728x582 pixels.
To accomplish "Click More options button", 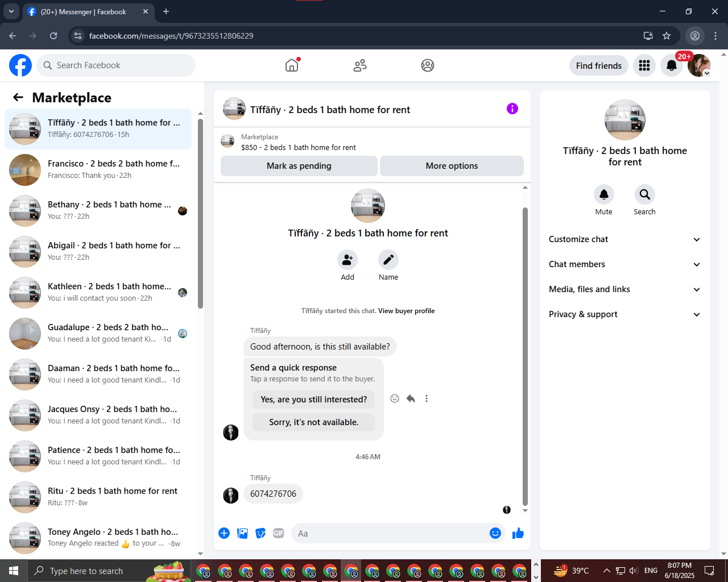I will [x=452, y=166].
